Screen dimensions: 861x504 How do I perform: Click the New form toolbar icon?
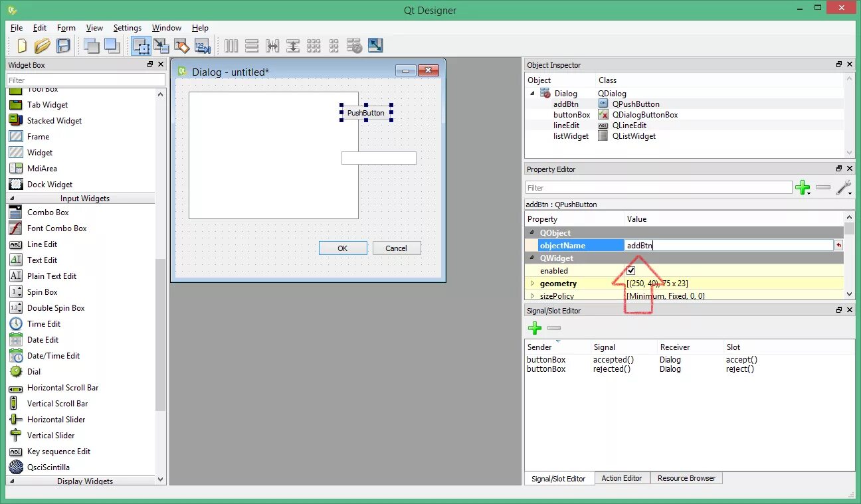pyautogui.click(x=22, y=46)
